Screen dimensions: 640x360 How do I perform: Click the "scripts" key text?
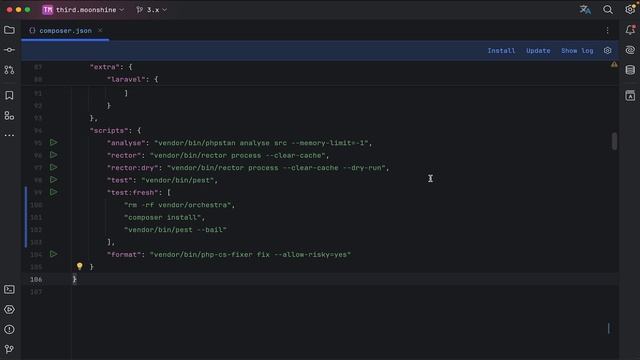tap(109, 131)
